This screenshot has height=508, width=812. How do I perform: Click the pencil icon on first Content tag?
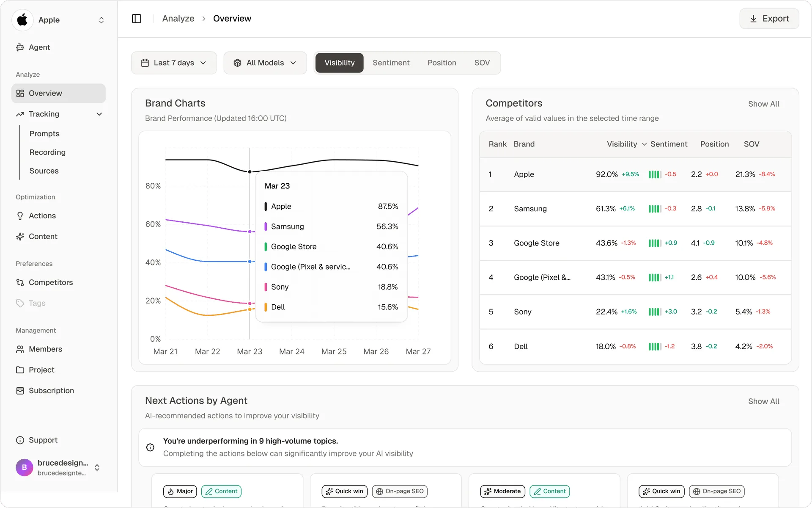[x=209, y=491]
